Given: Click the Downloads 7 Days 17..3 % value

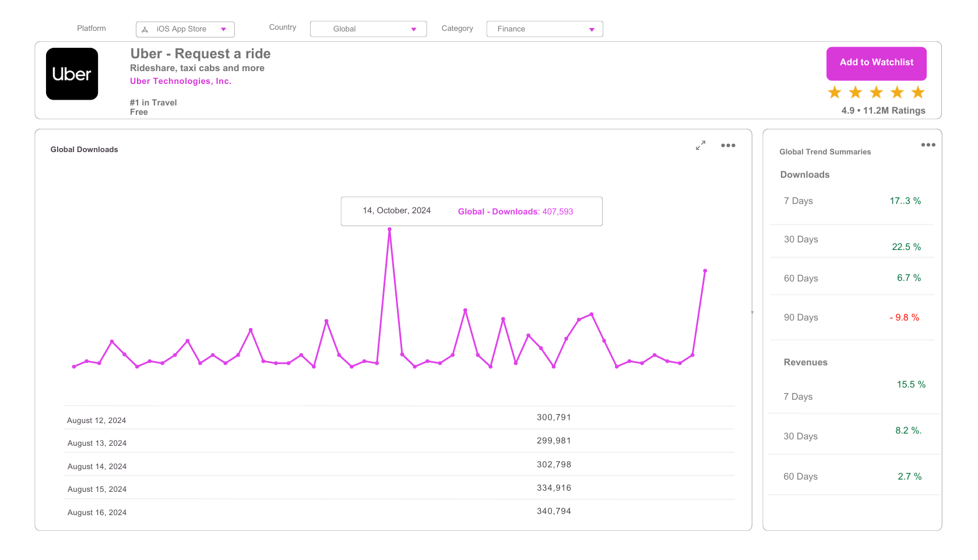Looking at the screenshot, I should (905, 201).
